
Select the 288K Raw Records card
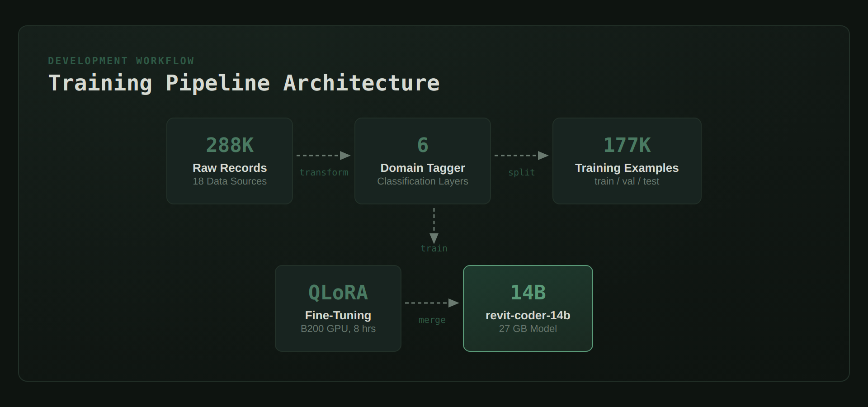(230, 161)
